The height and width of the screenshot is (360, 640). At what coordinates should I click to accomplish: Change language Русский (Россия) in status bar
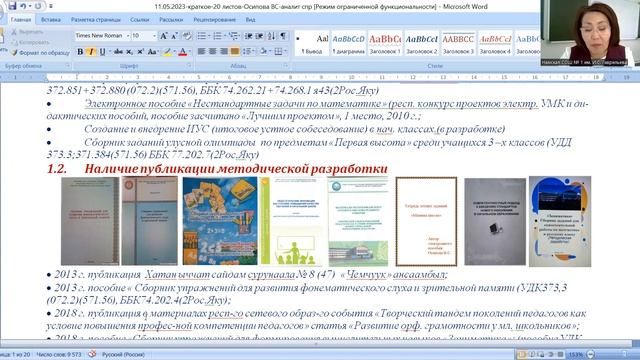[x=123, y=355]
